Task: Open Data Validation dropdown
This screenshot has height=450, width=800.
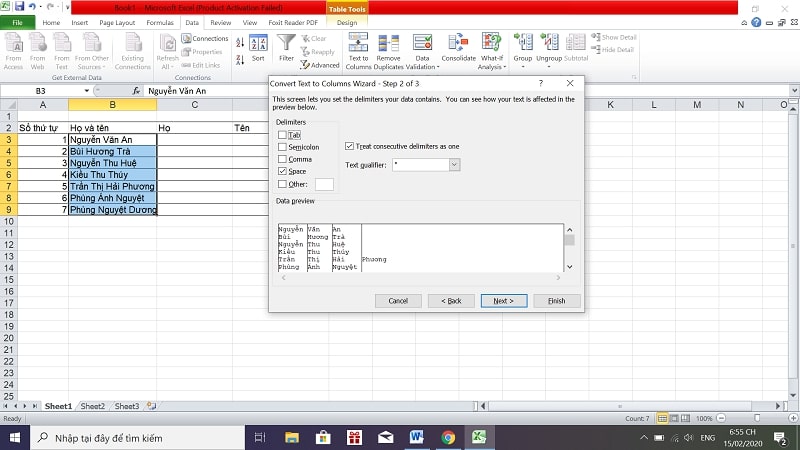Action: click(422, 63)
